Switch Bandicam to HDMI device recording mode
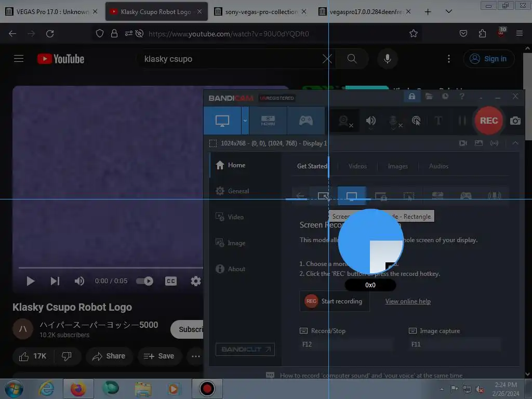Screen dimensions: 532x399 268,121
